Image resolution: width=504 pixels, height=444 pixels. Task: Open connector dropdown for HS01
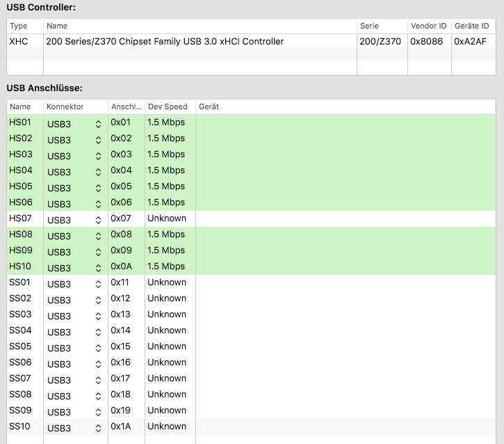click(74, 124)
